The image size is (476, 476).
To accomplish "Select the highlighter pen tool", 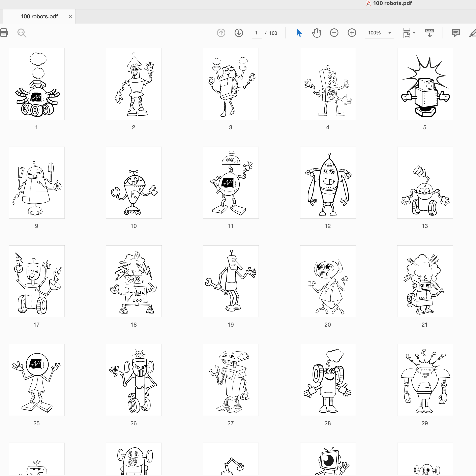I will (x=472, y=33).
